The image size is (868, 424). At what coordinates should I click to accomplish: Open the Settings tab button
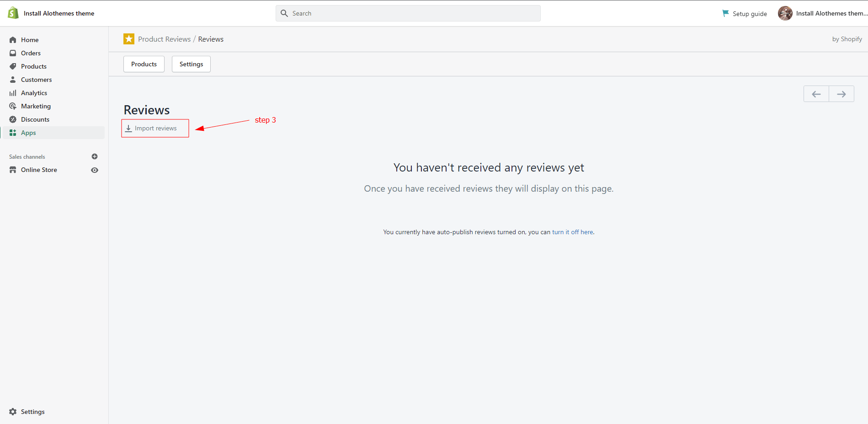tap(191, 64)
